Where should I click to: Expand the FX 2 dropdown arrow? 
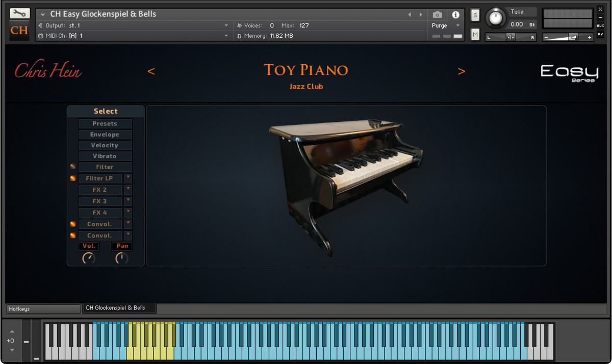coord(128,189)
